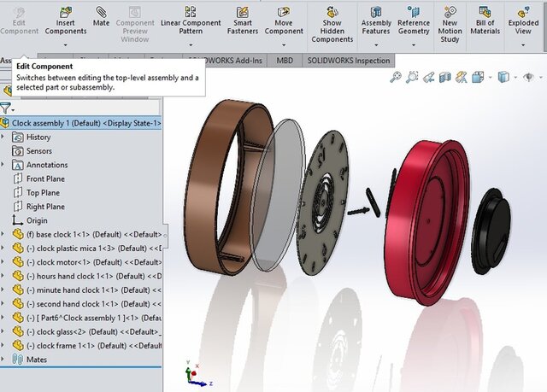Select Clock assembly 1 root node
The height and width of the screenshot is (392, 547).
point(81,123)
